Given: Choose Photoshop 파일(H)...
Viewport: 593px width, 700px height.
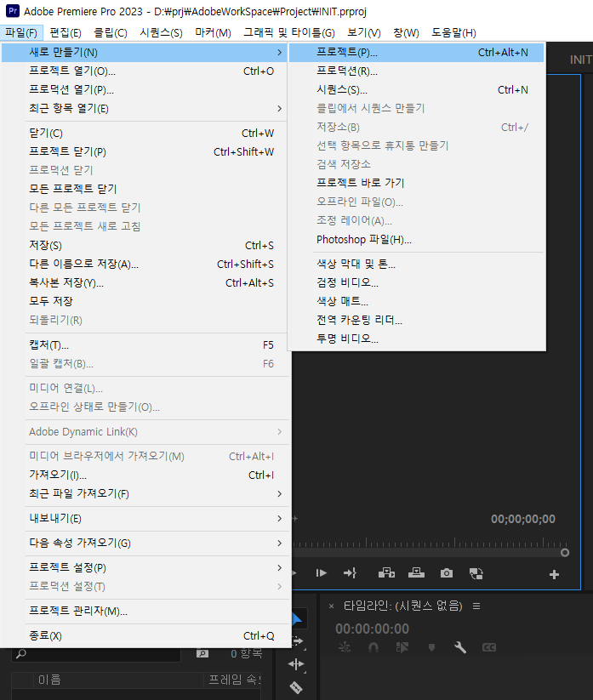Looking at the screenshot, I should pyautogui.click(x=416, y=239).
